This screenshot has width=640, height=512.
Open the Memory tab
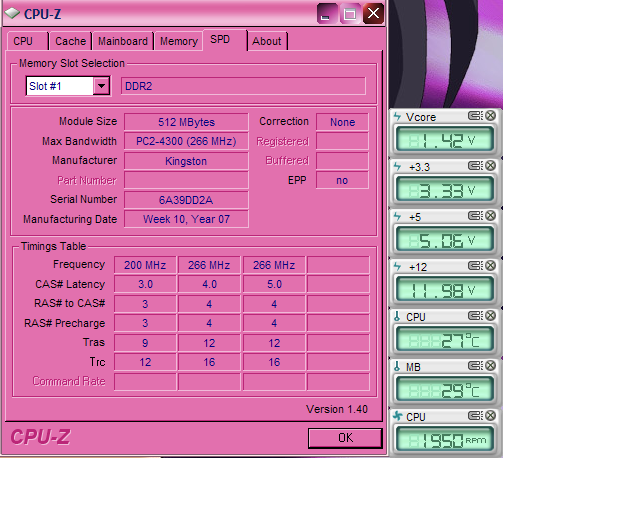[179, 41]
